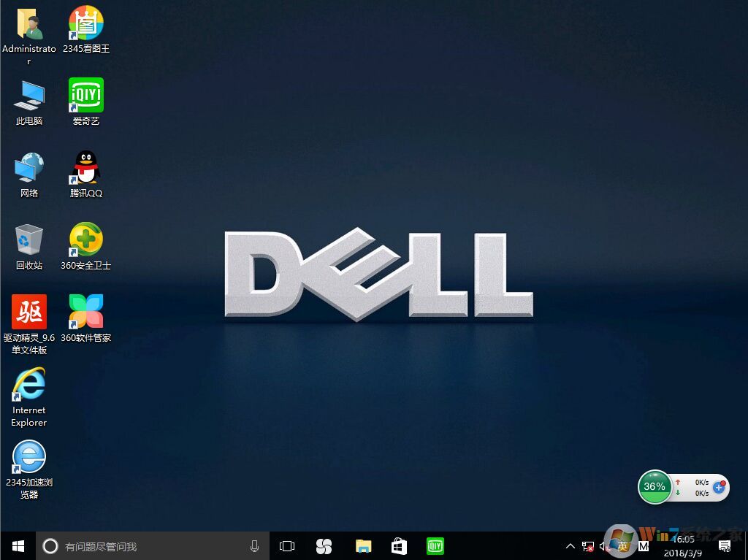Launch 腾讯QQ penguin shortcut
The height and width of the screenshot is (560, 748).
click(86, 167)
